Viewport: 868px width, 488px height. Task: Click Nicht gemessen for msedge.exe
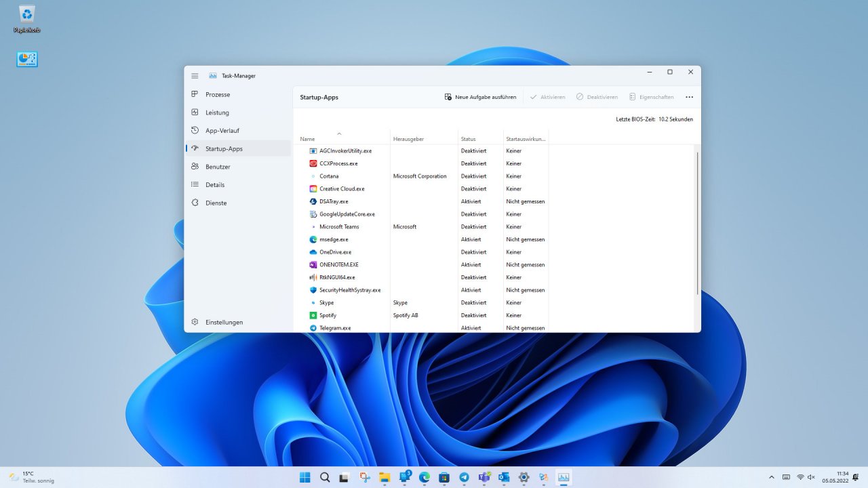[x=526, y=239]
